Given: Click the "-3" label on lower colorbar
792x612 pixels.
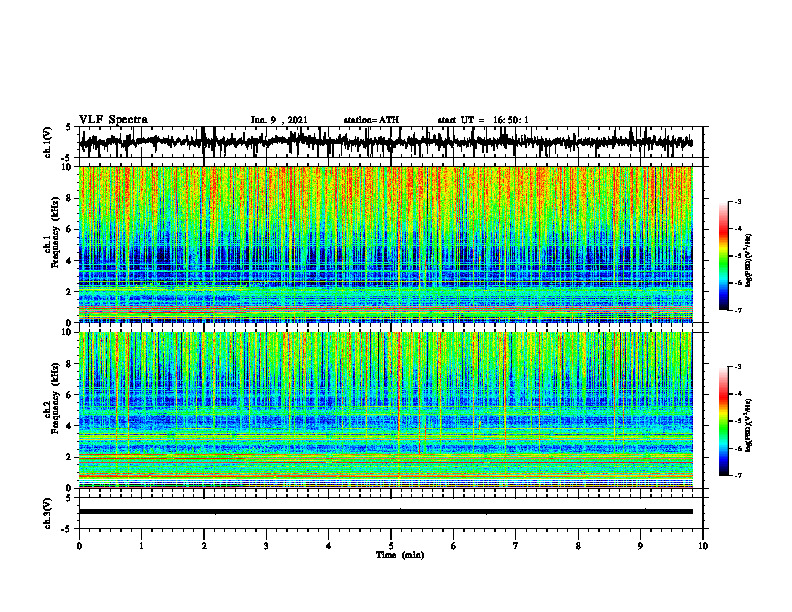Looking at the screenshot, I should [x=738, y=367].
